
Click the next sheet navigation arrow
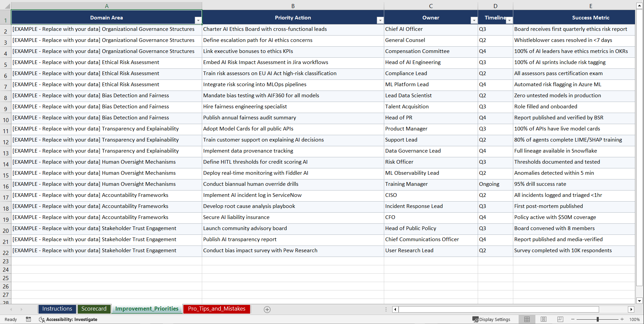point(21,309)
